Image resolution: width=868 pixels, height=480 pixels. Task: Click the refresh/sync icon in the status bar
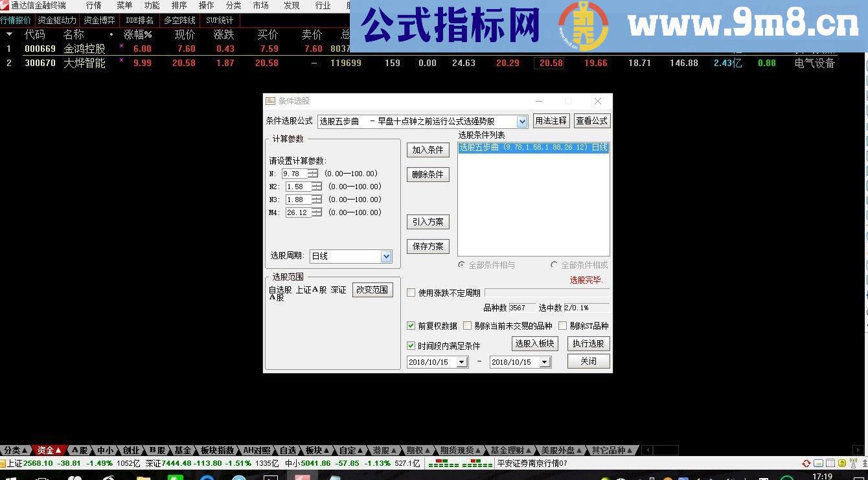pyautogui.click(x=806, y=463)
